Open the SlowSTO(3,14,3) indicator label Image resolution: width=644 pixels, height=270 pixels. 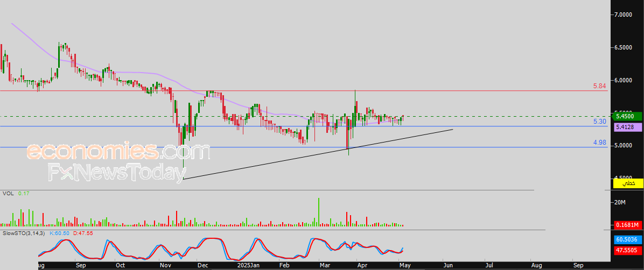pyautogui.click(x=25, y=233)
